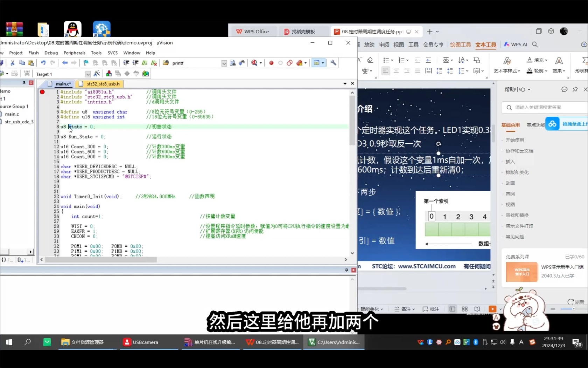Switch to stc32_stc8_usb.h editor tab
The height and width of the screenshot is (368, 588).
coord(100,84)
